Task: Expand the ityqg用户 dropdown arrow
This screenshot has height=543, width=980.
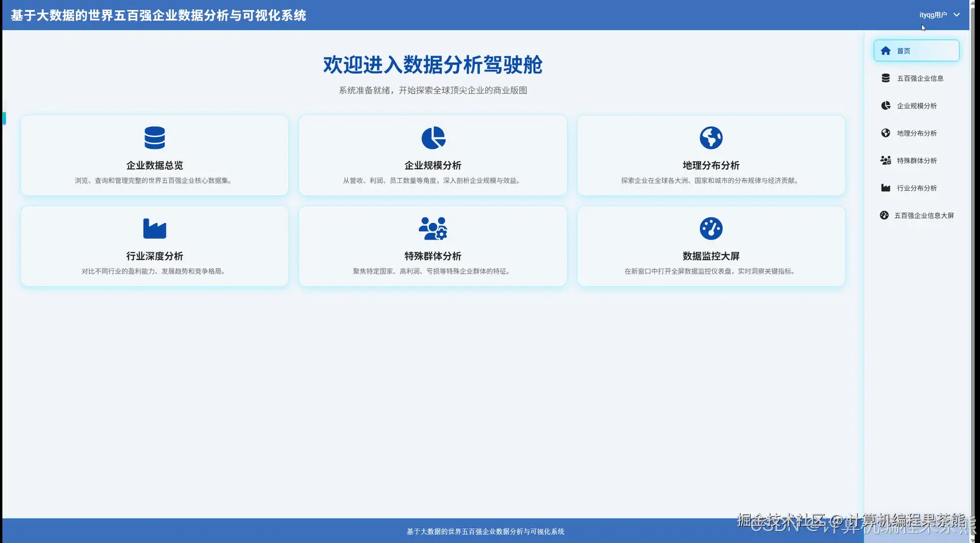Action: 956,15
